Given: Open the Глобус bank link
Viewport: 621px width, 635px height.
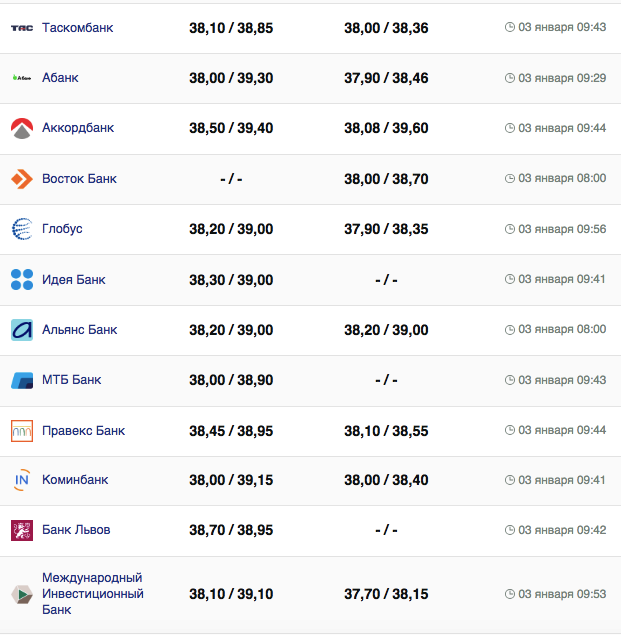Looking at the screenshot, I should pos(62,229).
